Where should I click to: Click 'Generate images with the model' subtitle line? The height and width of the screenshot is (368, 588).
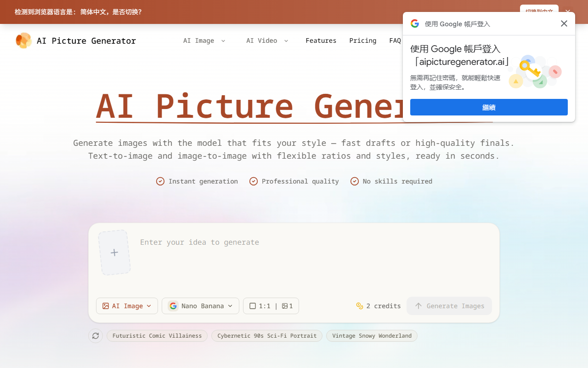(x=294, y=143)
